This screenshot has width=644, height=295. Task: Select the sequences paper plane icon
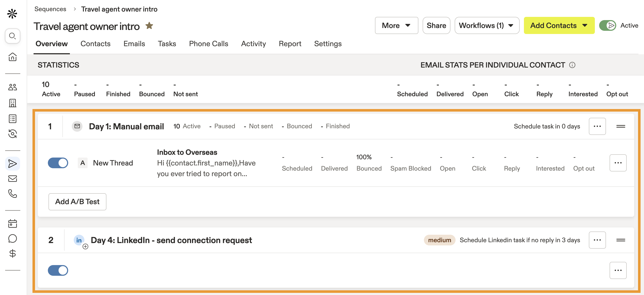13,164
